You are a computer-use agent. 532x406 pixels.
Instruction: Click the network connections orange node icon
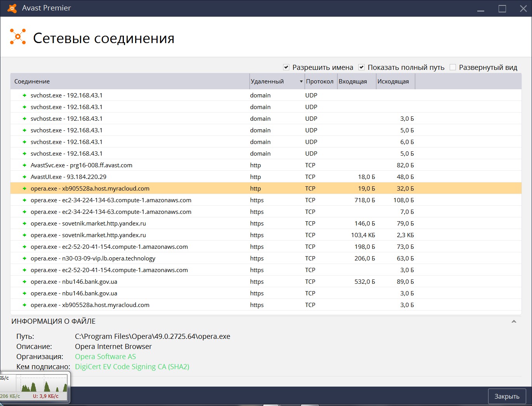pyautogui.click(x=18, y=37)
